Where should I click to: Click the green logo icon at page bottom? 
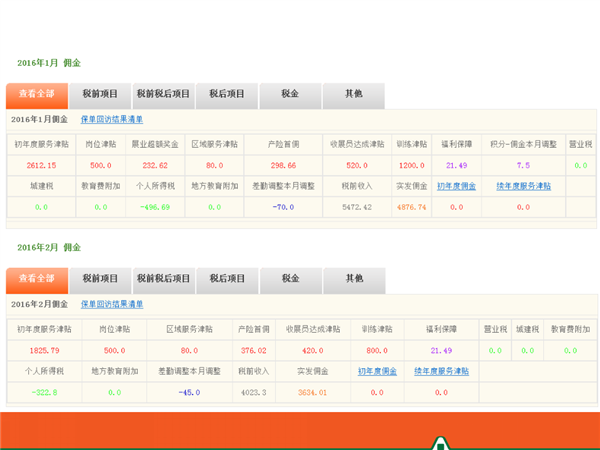[x=440, y=443]
